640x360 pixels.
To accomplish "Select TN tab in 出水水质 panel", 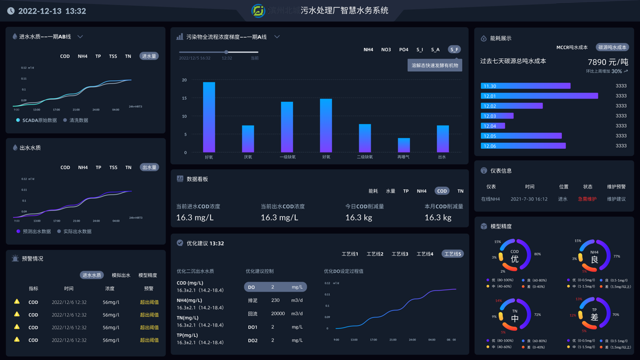I will [x=128, y=167].
